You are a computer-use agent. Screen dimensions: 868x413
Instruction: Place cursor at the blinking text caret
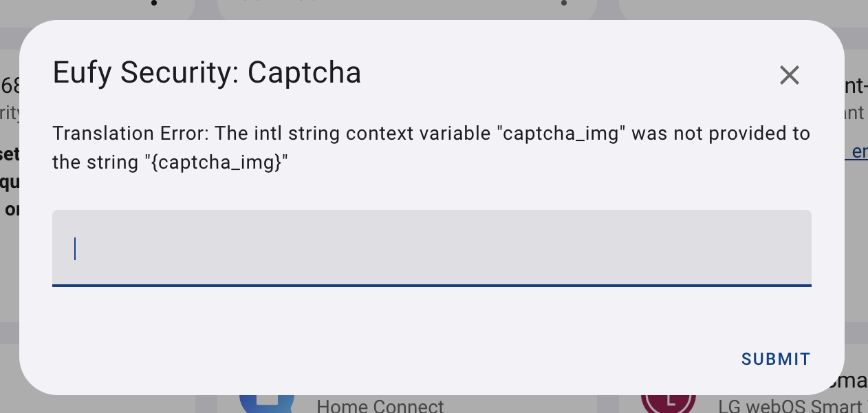[x=76, y=248]
